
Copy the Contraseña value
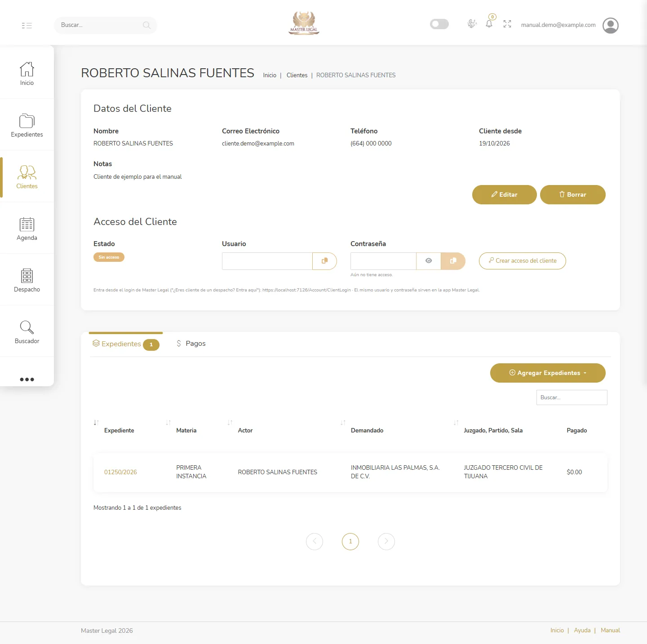[453, 261]
